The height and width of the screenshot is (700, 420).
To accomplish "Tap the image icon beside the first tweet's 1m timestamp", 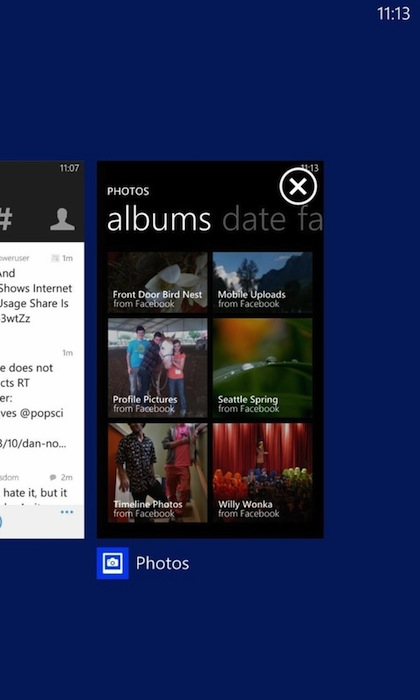I will click(55, 258).
